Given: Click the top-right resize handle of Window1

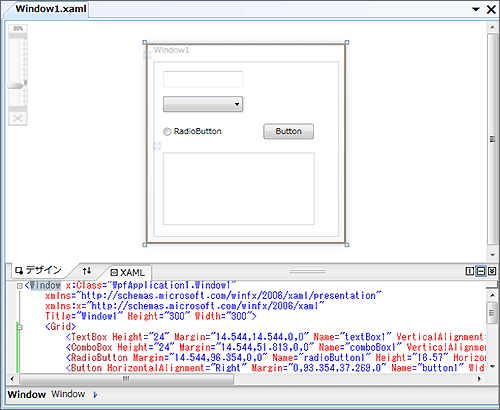Looking at the screenshot, I should pyautogui.click(x=347, y=42).
